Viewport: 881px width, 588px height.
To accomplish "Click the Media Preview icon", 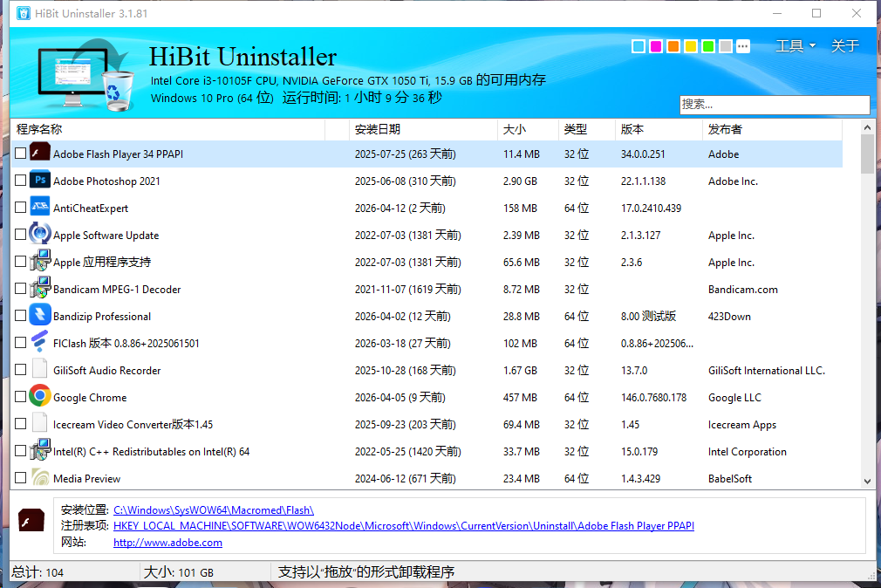I will [40, 477].
